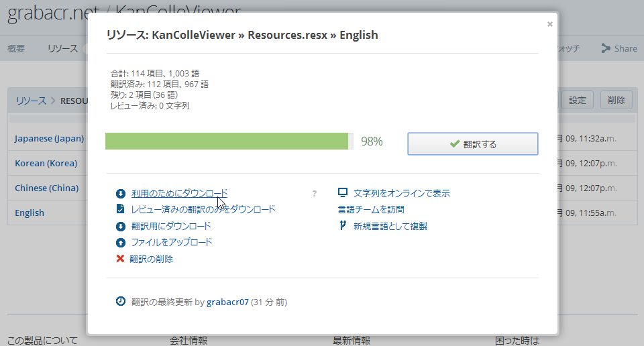This screenshot has height=346, width=644.
Task: Click the 新規言語として複製 link
Action: 390,226
